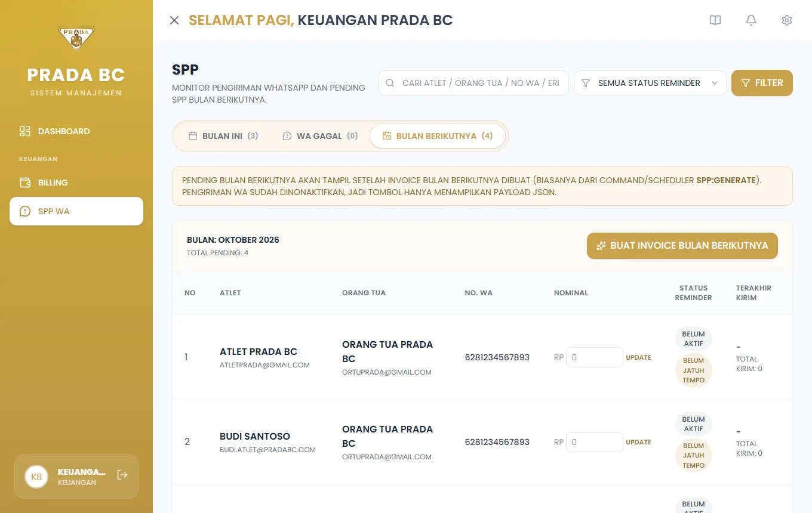Viewport: 812px width, 513px height.
Task: Click Buat Invoice Bulan Berikutnya button
Action: [682, 246]
